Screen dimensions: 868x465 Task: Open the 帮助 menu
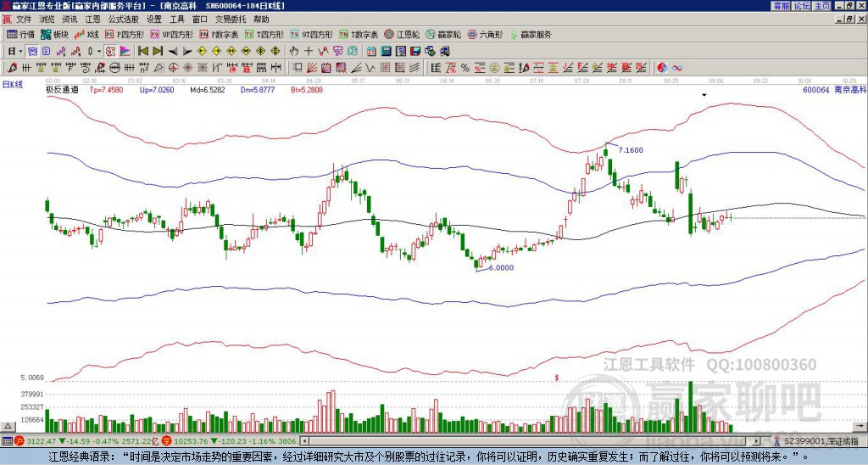(261, 20)
